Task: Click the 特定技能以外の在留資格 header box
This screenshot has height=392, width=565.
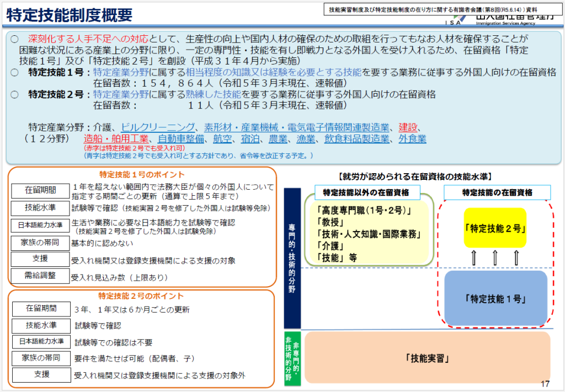Action: click(x=367, y=192)
